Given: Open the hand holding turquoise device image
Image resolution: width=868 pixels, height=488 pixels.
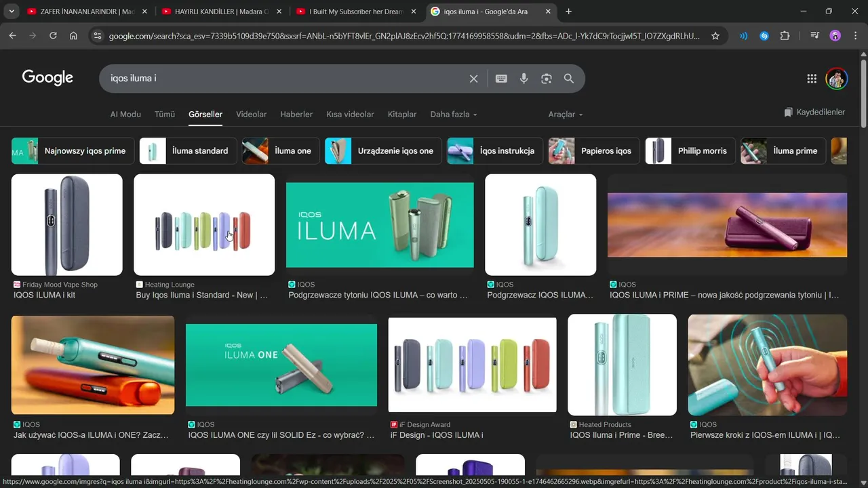Looking at the screenshot, I should tap(768, 365).
